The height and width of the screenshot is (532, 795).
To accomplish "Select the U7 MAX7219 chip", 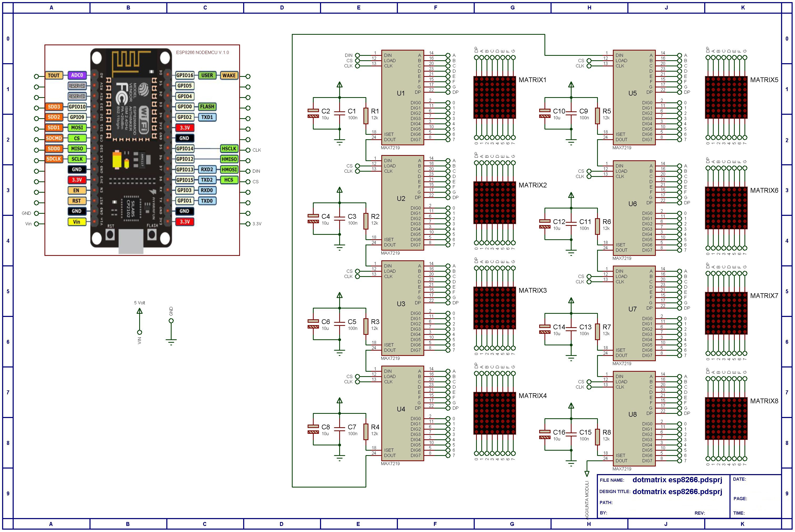I will (x=634, y=313).
